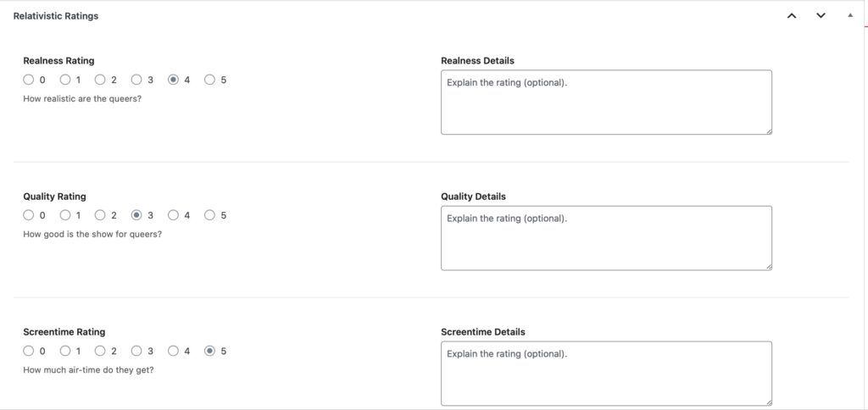Set Realness Rating to 3
The image size is (868, 410).
point(137,80)
